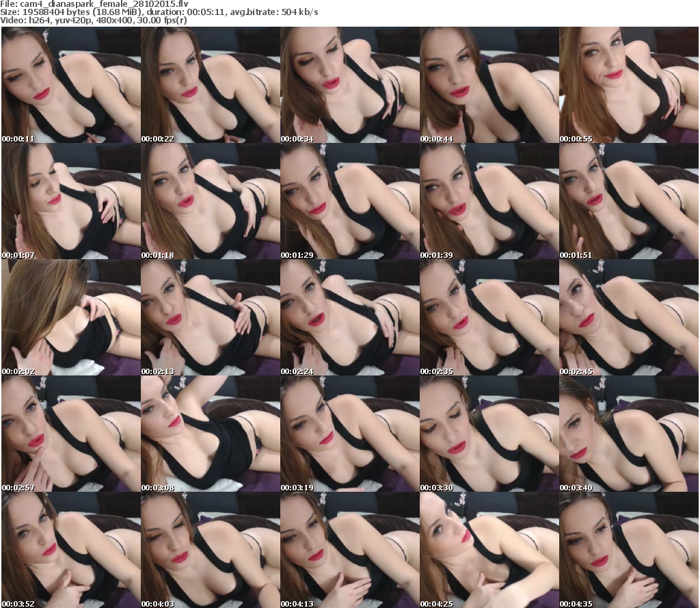Viewport: 700px width, 608px height.
Task: Choose the frame marked 00:02:35
Action: (x=489, y=317)
